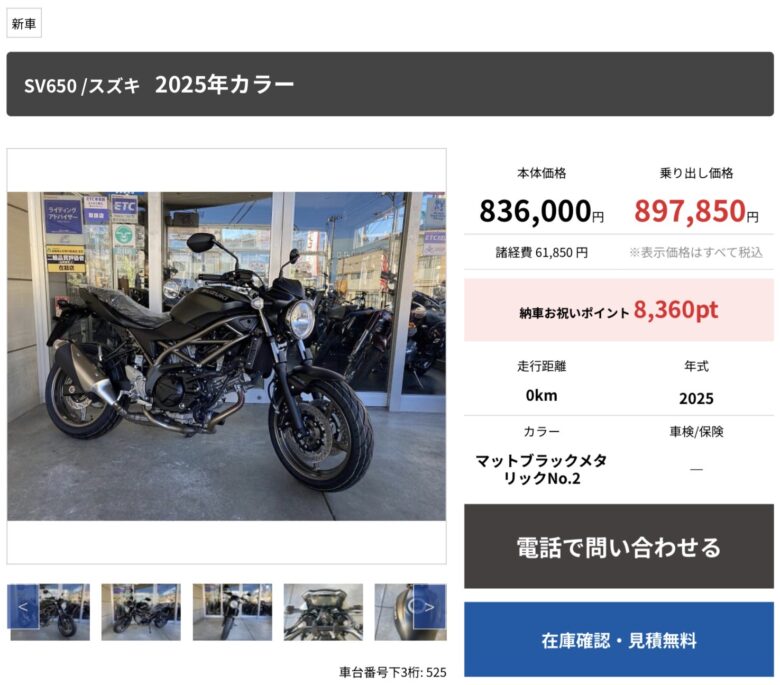Select the fuel tank close-up thumbnail
Screen dimensions: 780x685
[410, 612]
